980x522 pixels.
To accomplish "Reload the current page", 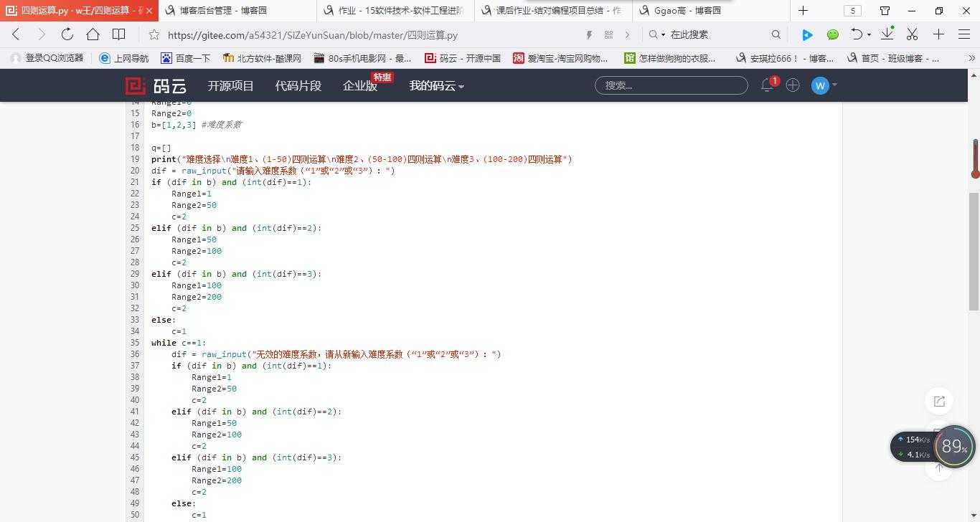I will pos(67,34).
